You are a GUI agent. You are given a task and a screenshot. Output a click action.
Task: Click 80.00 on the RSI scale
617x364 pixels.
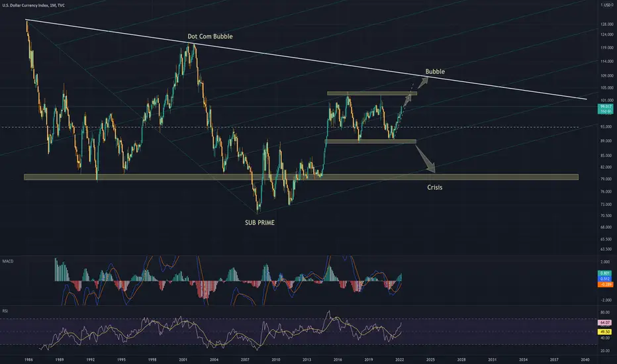pos(605,312)
